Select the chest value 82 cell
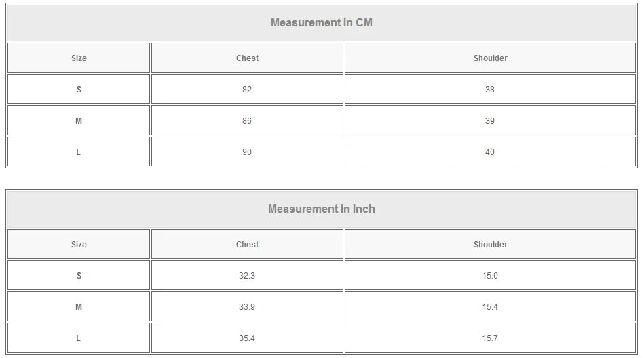The image size is (644, 358). [x=247, y=90]
